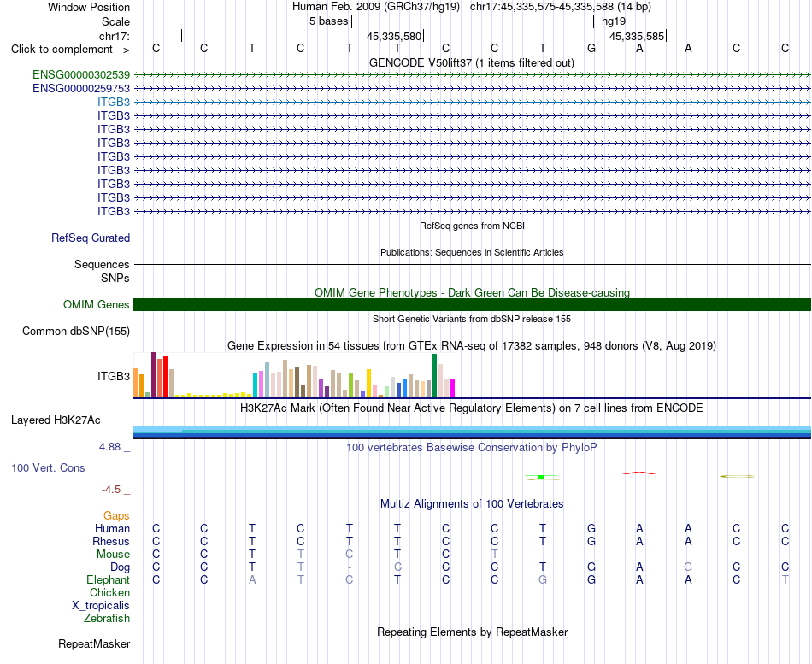Click Multiz Alignments of 100 Vertebrates title

[472, 503]
